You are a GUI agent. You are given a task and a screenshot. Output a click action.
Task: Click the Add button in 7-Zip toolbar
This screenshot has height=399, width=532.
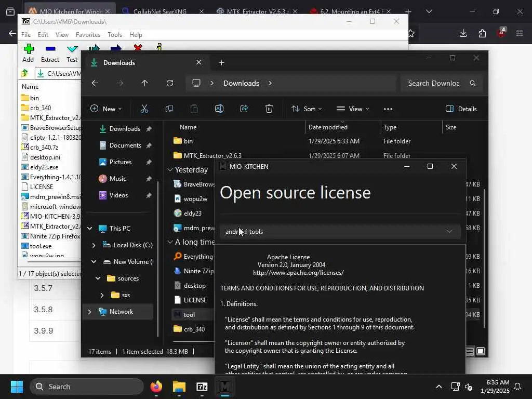click(x=28, y=54)
